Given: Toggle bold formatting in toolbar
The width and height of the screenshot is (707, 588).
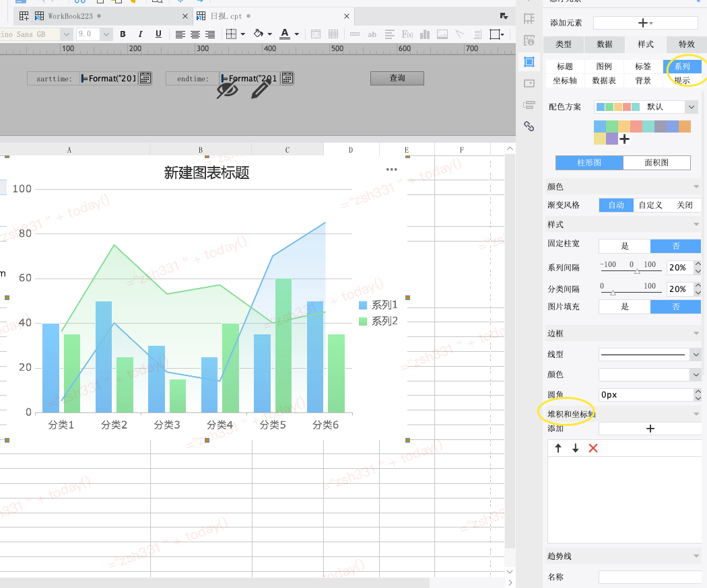Looking at the screenshot, I should [123, 34].
